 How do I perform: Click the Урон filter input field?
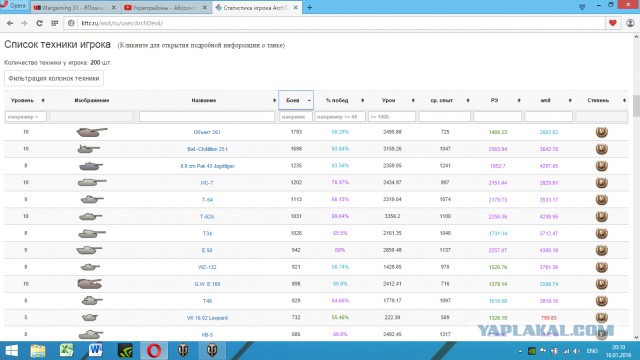tap(392, 117)
